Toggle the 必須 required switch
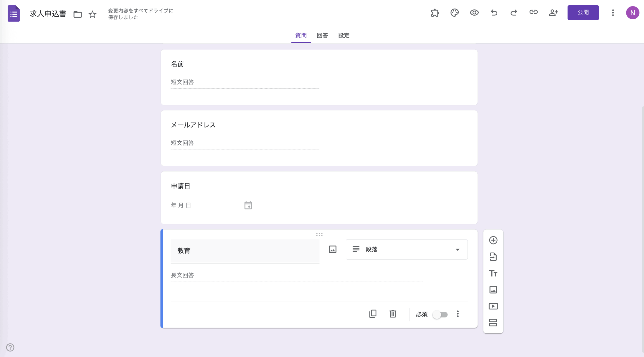 click(440, 314)
